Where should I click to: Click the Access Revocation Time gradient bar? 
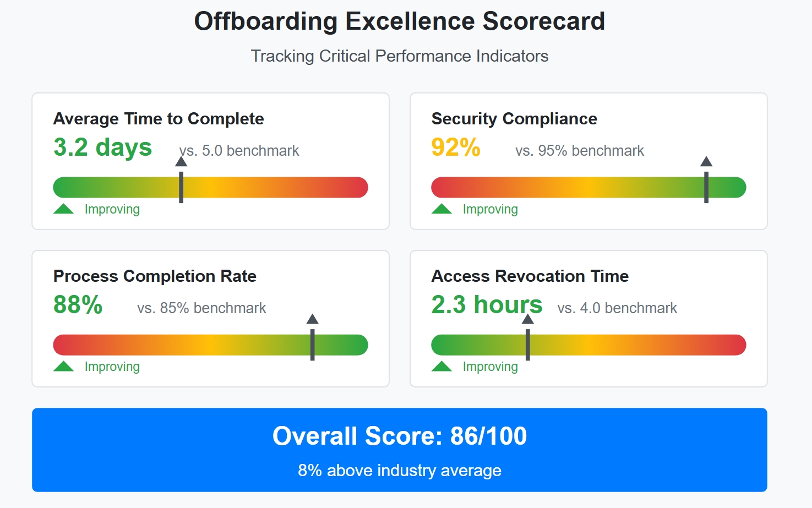point(633,345)
